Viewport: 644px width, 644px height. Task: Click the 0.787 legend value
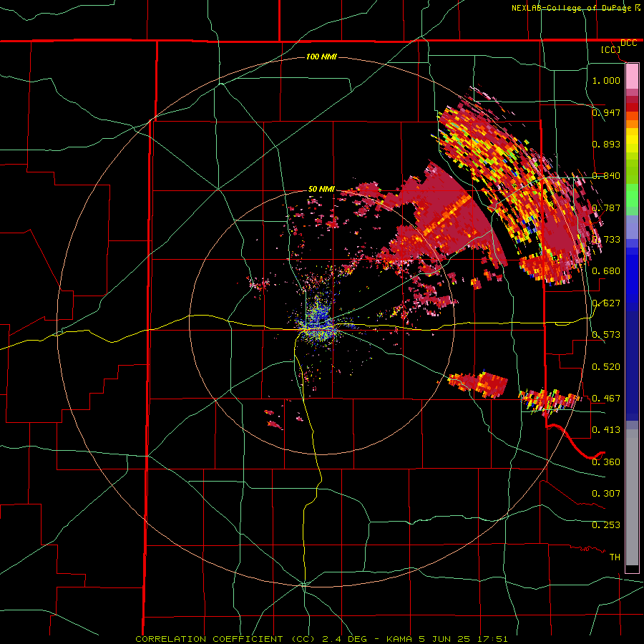(x=606, y=208)
